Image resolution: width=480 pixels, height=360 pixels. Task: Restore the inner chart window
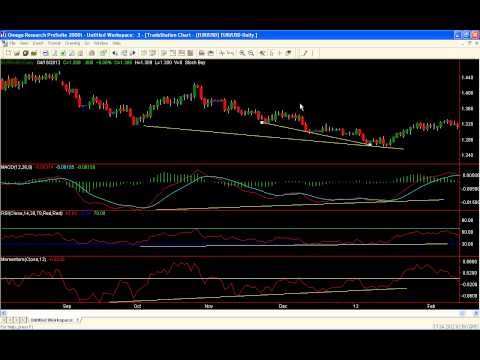point(470,43)
